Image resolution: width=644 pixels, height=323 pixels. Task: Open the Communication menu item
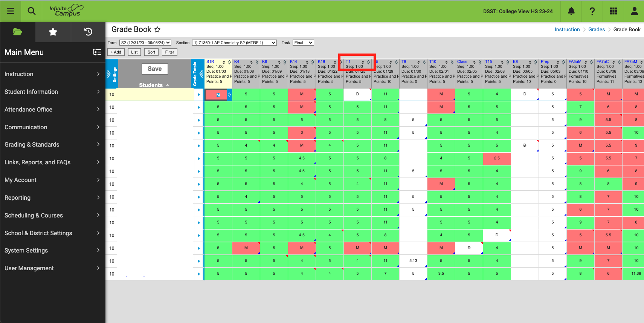[53, 127]
